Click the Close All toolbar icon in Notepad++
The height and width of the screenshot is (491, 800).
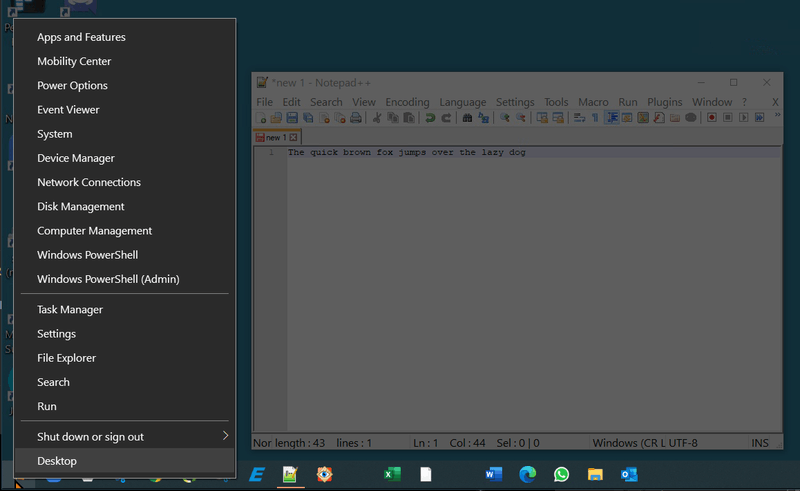click(340, 118)
